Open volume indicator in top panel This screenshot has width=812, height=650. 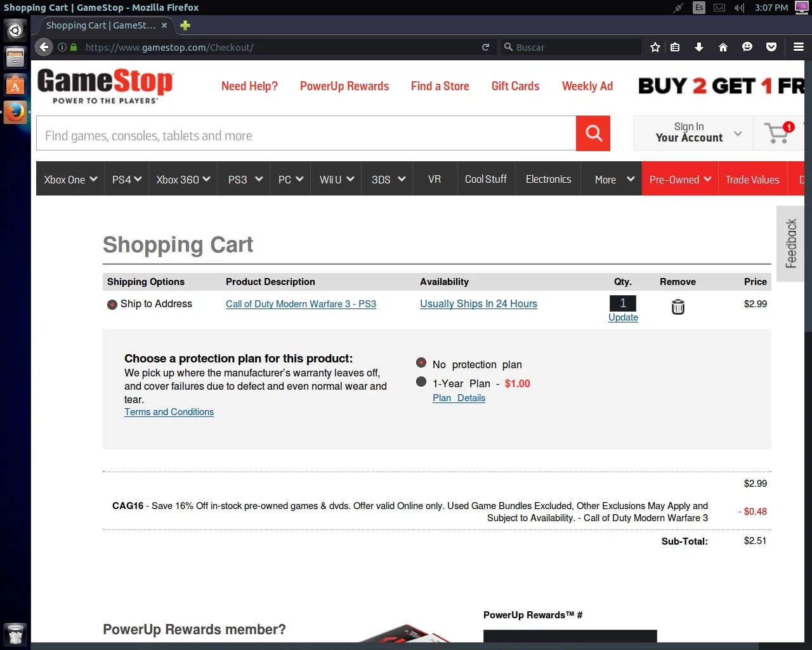pyautogui.click(x=739, y=8)
